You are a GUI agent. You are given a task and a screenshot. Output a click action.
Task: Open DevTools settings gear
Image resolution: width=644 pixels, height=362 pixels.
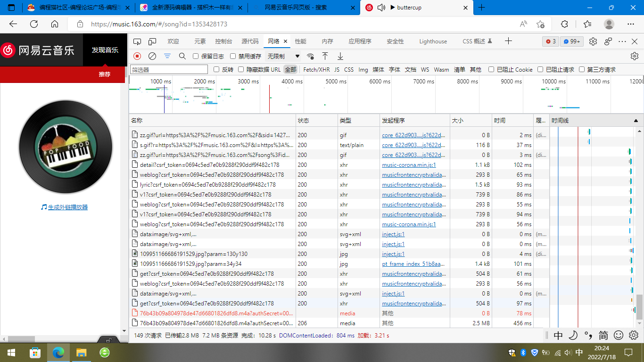[x=593, y=41]
